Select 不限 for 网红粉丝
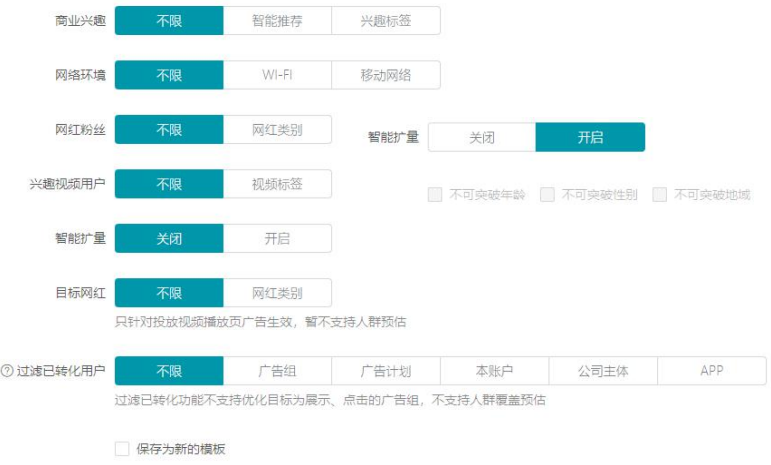 [169, 130]
